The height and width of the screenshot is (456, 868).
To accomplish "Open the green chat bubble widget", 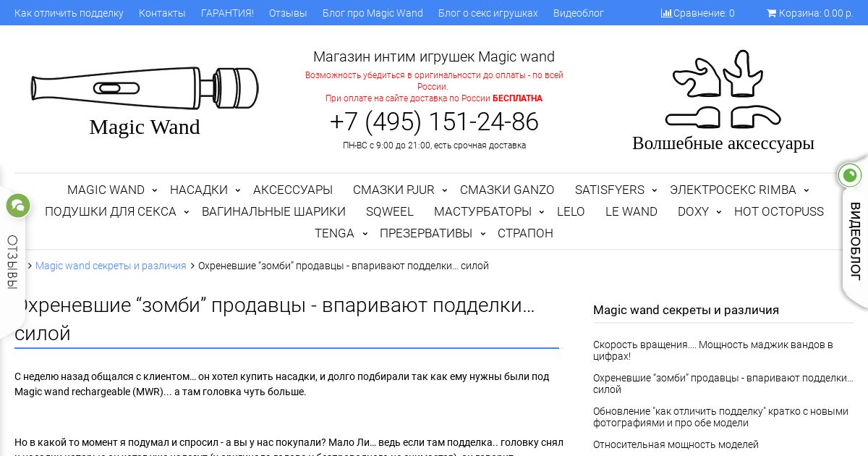I will (17, 206).
